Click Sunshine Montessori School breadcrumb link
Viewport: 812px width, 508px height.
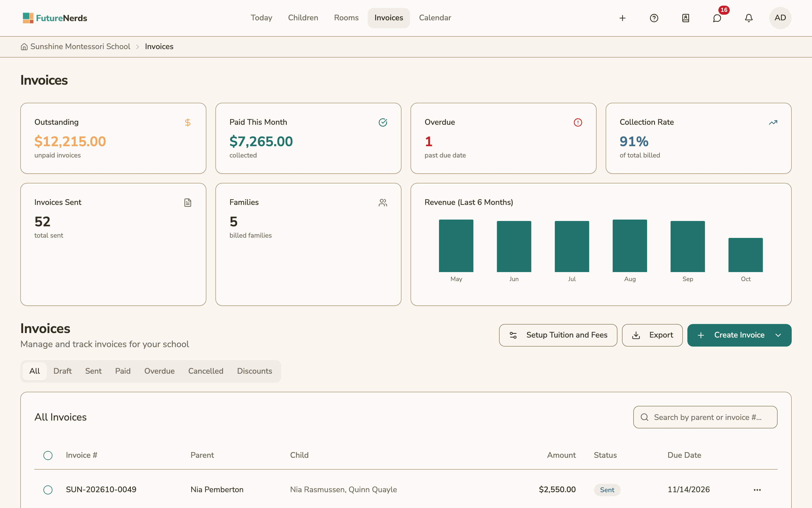click(x=80, y=47)
